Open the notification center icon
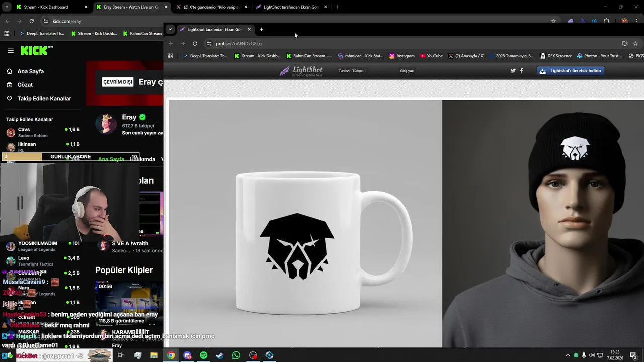This screenshot has width=644, height=362. point(633,355)
